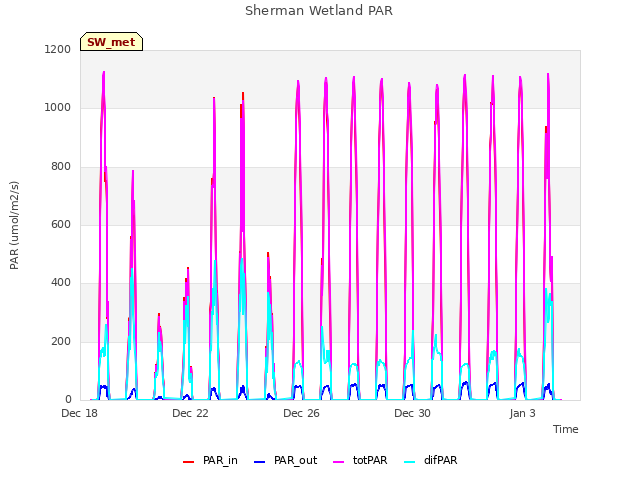Click the 200 y-axis tick label
The height and width of the screenshot is (480, 640).
click(61, 342)
